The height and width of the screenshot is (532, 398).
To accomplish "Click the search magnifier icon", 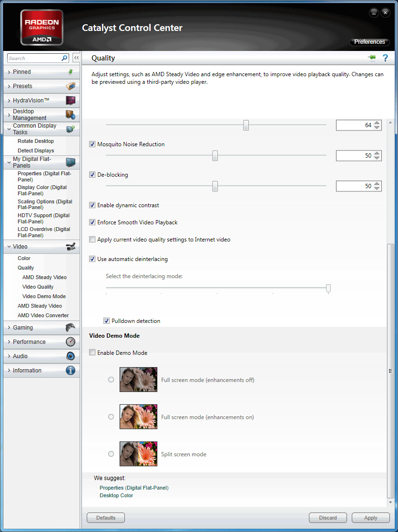I will pos(64,59).
